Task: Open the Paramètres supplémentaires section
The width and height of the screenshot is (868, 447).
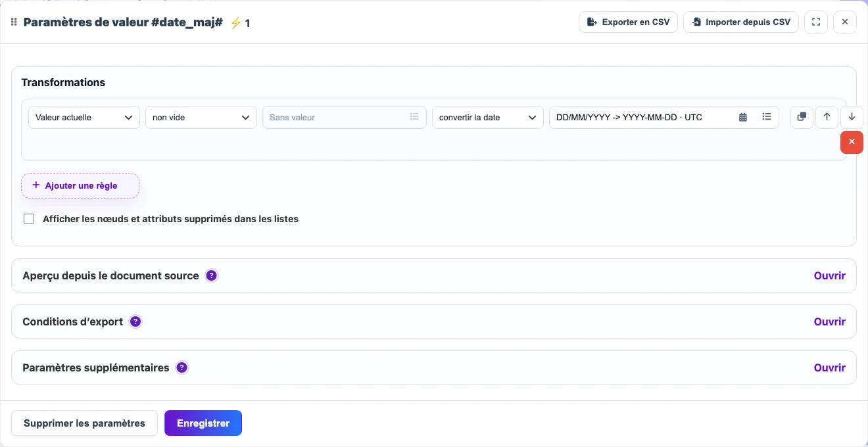Action: 829,367
